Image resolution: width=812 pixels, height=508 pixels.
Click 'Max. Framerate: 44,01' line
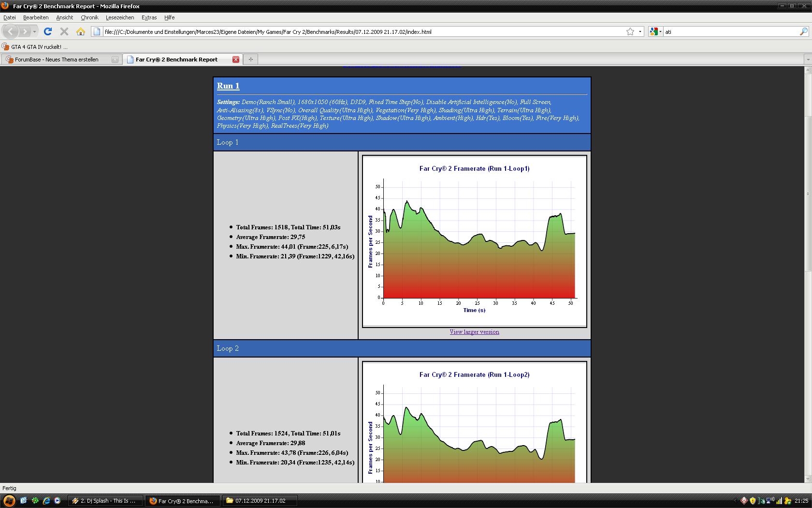[x=292, y=247]
